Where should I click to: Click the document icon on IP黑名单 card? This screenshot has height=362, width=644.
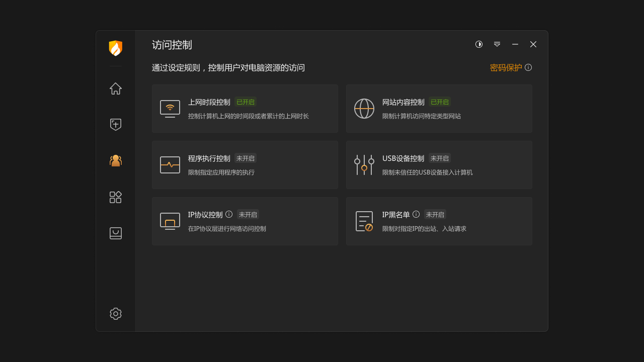pos(364,221)
